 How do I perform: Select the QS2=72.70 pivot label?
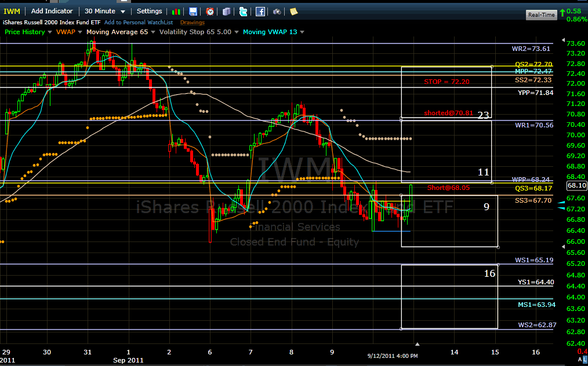pyautogui.click(x=533, y=64)
